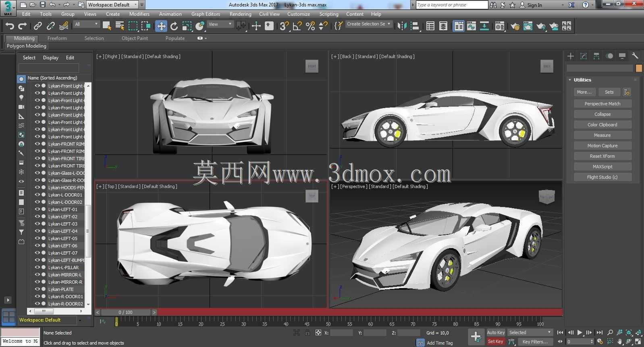
Task: Click the Redo arrow in main toolbar
Action: (x=23, y=26)
